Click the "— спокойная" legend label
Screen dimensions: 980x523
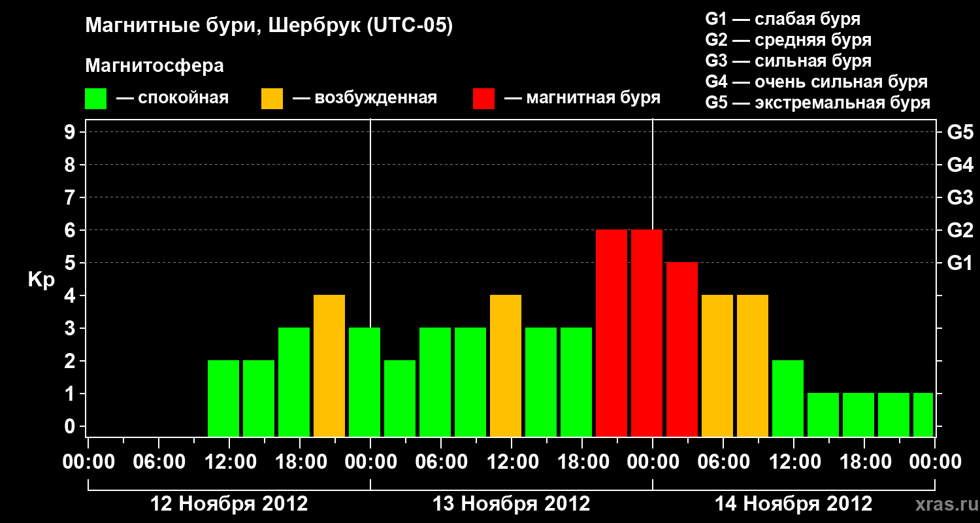(x=172, y=98)
